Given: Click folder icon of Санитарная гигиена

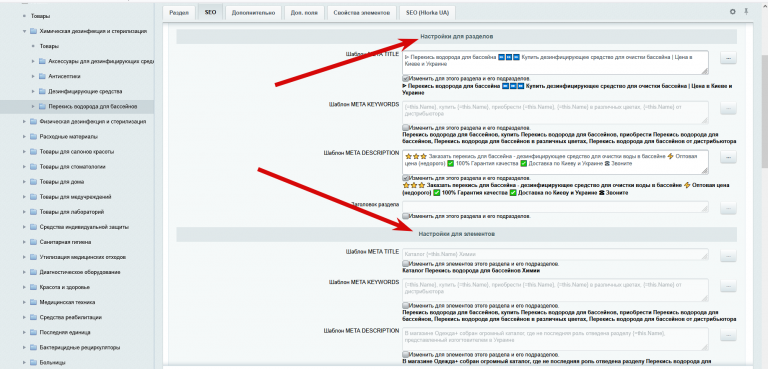Looking at the screenshot, I should coord(33,242).
